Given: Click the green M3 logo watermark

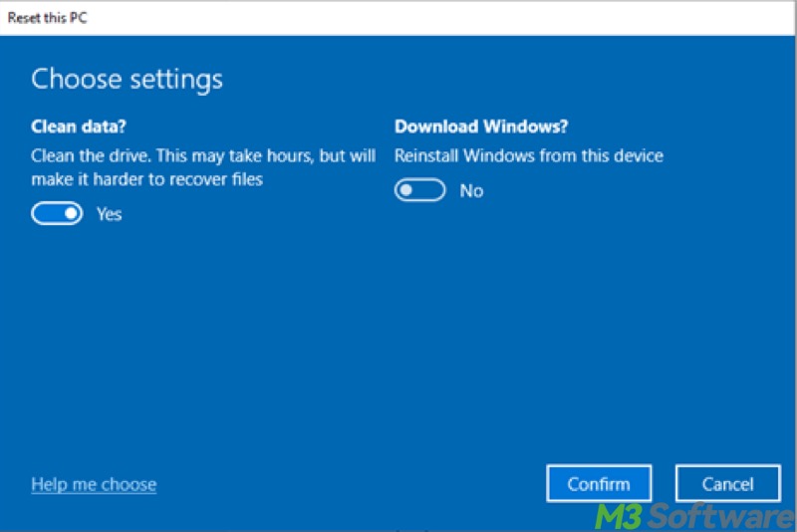Looking at the screenshot, I should coord(621,516).
